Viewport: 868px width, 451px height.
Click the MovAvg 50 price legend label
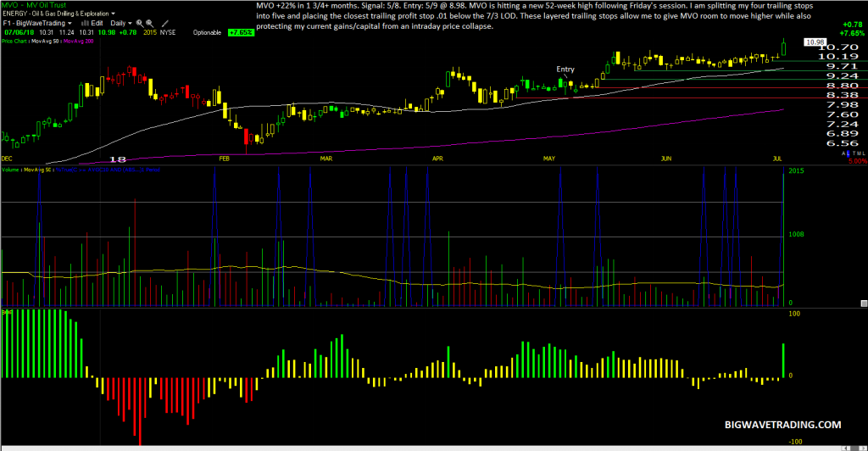pyautogui.click(x=45, y=41)
